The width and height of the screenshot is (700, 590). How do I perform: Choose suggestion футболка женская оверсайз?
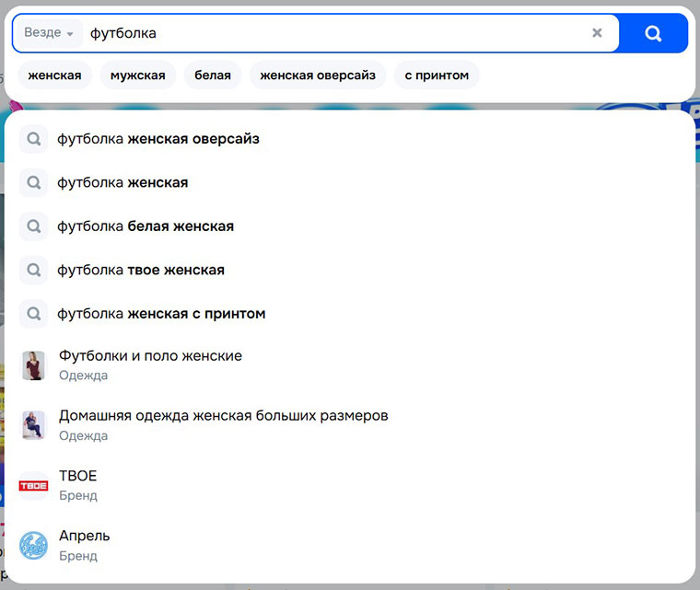[350, 139]
